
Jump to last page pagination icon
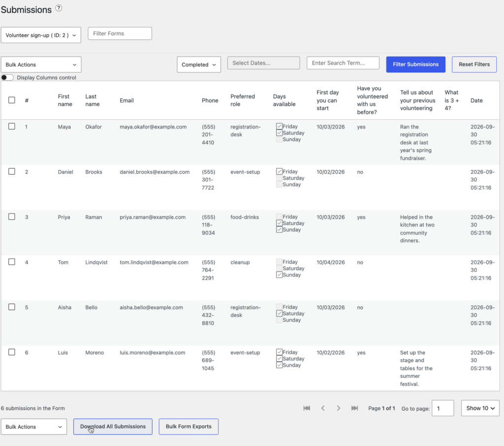[x=354, y=408]
